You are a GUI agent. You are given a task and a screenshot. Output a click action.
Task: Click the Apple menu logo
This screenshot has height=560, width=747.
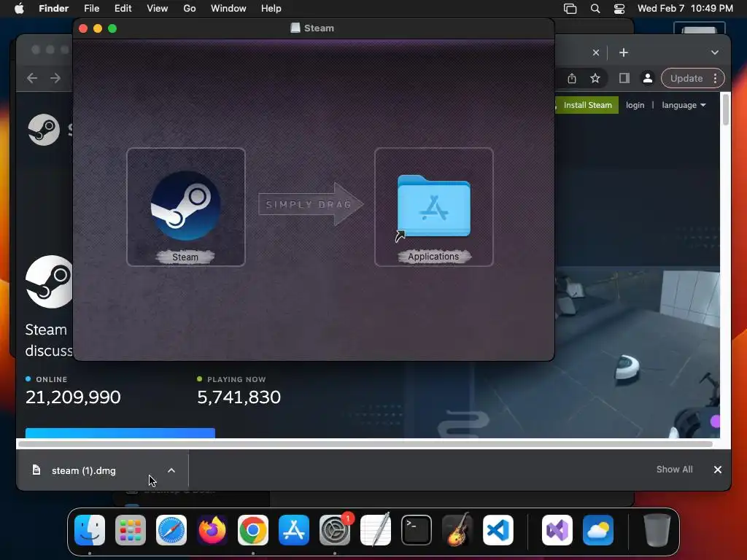[19, 8]
